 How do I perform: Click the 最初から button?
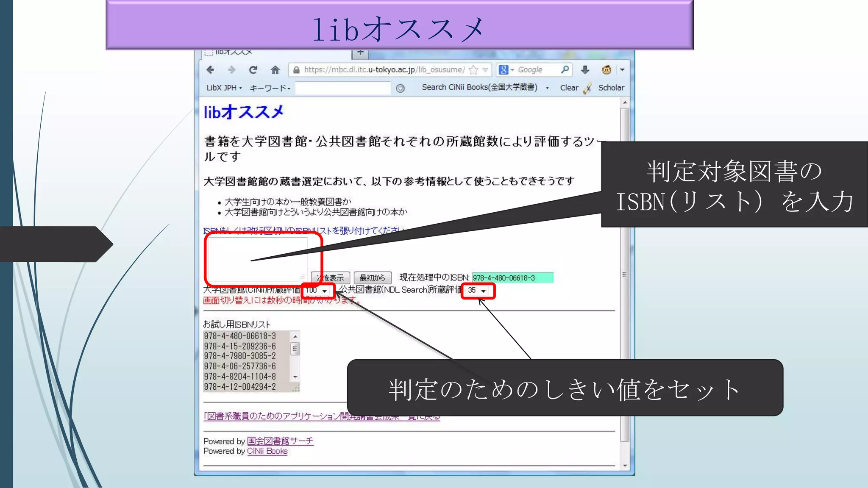[x=373, y=278]
